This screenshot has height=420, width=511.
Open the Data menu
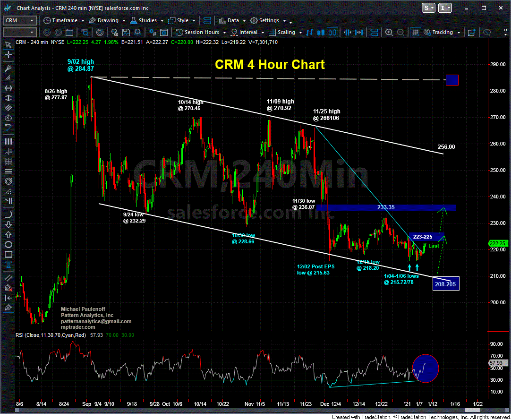[233, 20]
